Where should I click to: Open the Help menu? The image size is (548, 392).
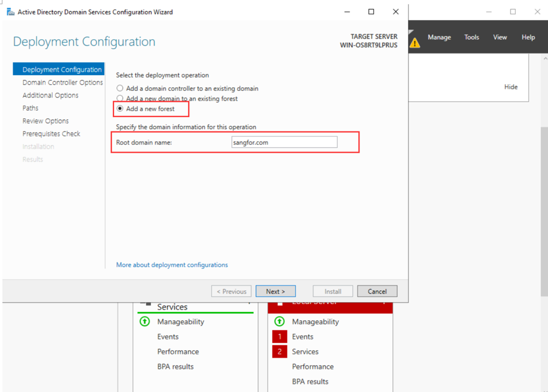528,38
